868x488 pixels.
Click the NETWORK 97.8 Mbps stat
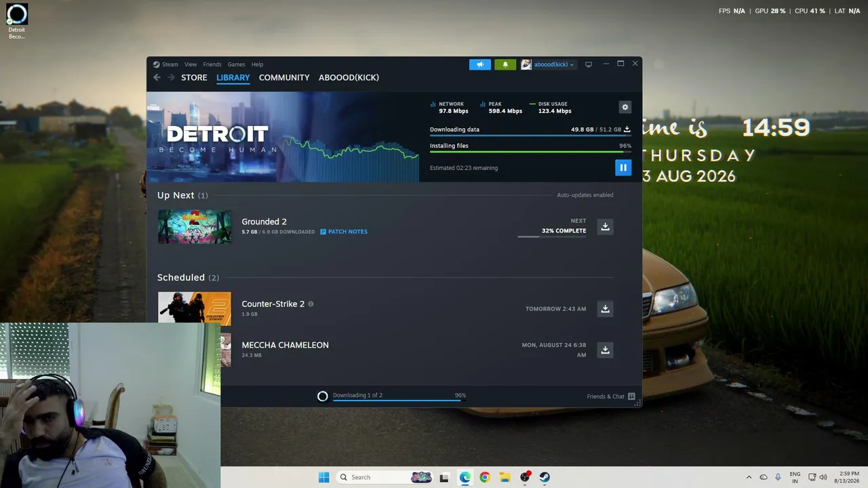(x=450, y=108)
